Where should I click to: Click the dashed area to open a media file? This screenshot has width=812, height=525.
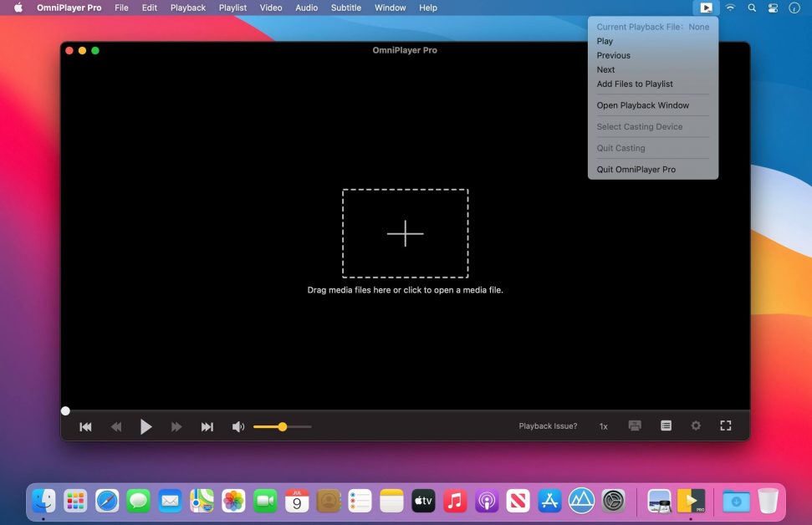coord(405,232)
